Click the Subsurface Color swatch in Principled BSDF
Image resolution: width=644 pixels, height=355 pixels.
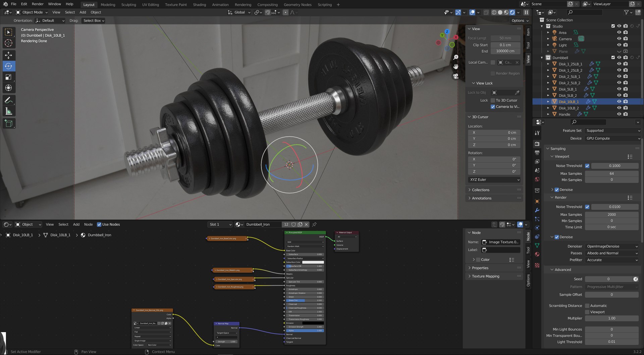pos(313,262)
